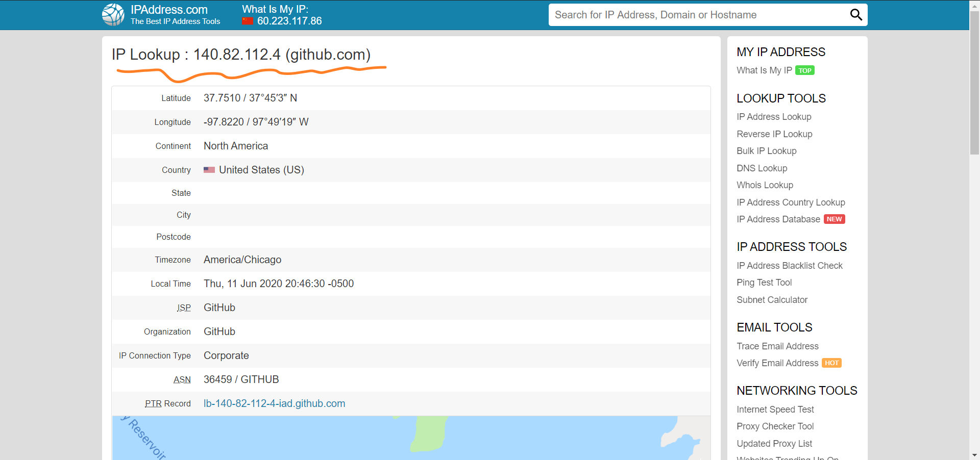Click the NETWORKING TOOLS heading

tap(797, 391)
